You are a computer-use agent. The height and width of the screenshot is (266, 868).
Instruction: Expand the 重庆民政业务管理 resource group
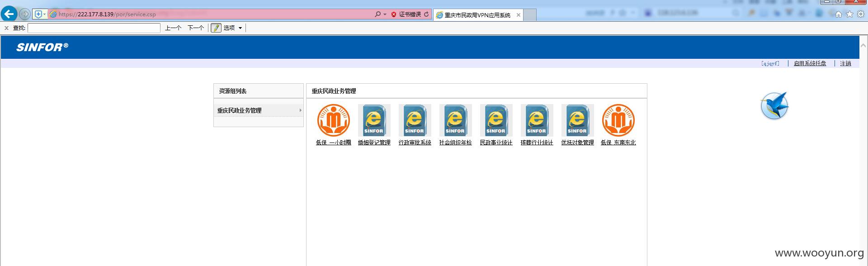click(258, 110)
